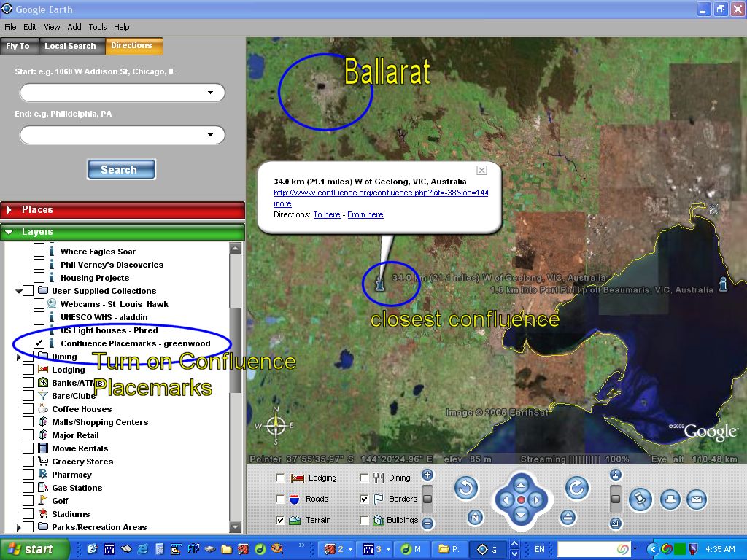The width and height of the screenshot is (747, 560).
Task: Switch to Google Earth taskbar button
Action: tap(488, 549)
